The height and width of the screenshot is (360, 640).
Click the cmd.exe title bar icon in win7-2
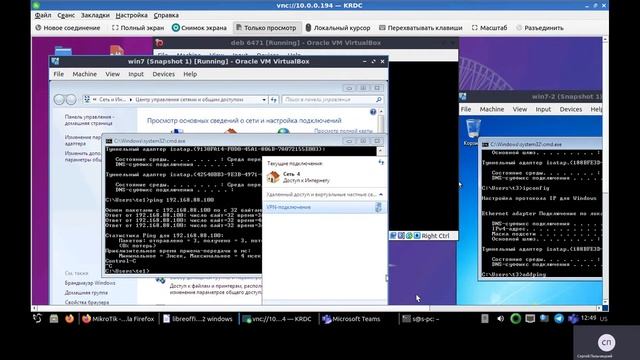coord(485,144)
